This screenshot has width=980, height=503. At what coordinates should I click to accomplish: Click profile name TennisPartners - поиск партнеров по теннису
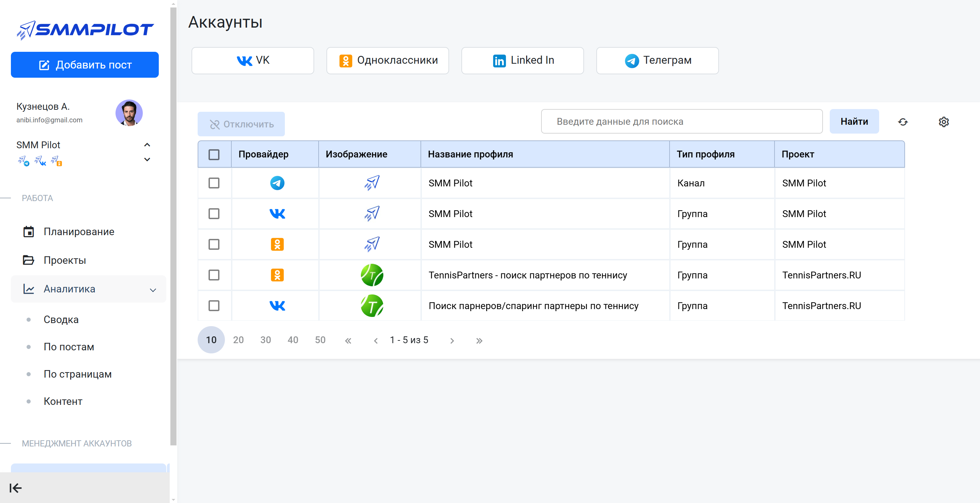tap(528, 275)
